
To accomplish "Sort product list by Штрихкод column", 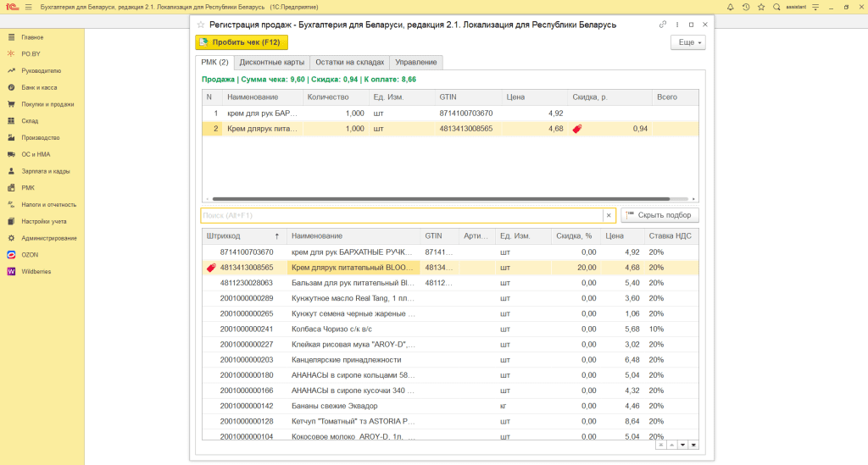I will (x=243, y=235).
